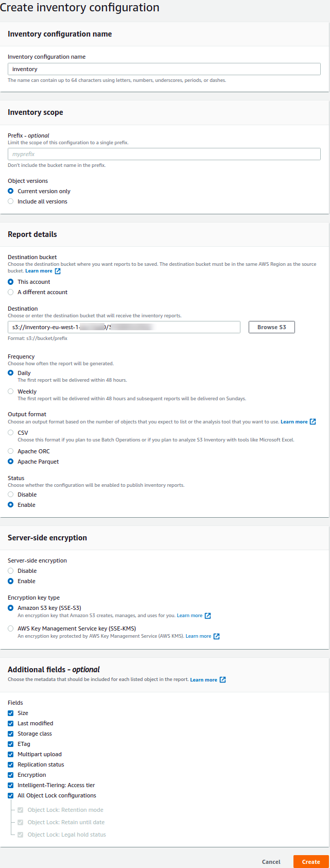Switch report frequency to Weekly
This screenshot has height=868, width=330.
[x=10, y=391]
